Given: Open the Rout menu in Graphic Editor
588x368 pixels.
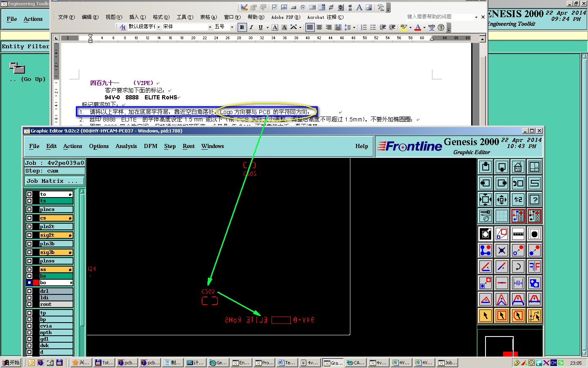Looking at the screenshot, I should (189, 146).
